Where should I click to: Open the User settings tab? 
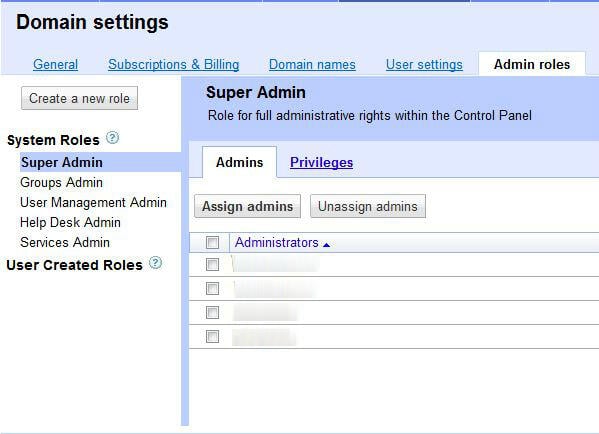click(424, 64)
